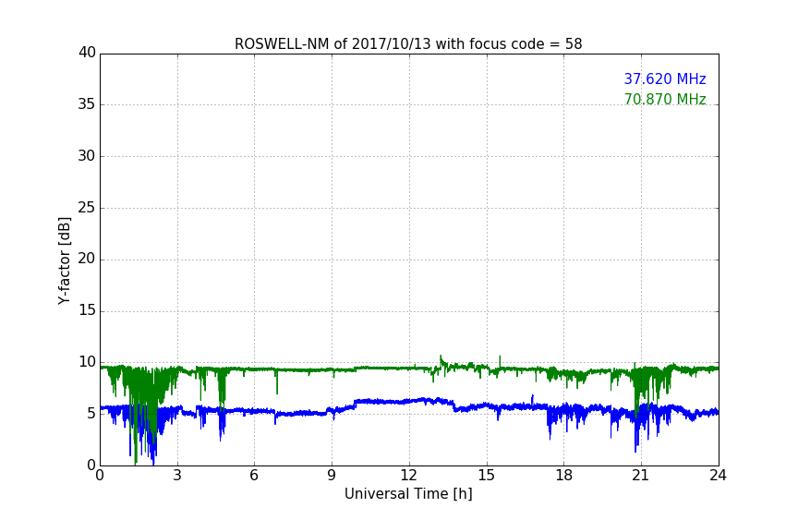798x532 pixels.
Task: Click the x-axis tick label 24
Action: tap(718, 476)
